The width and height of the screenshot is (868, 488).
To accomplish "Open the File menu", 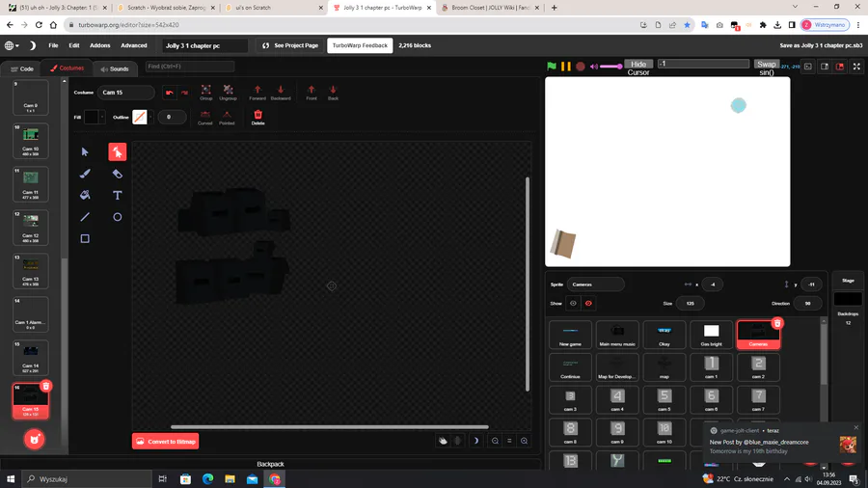I will (53, 45).
